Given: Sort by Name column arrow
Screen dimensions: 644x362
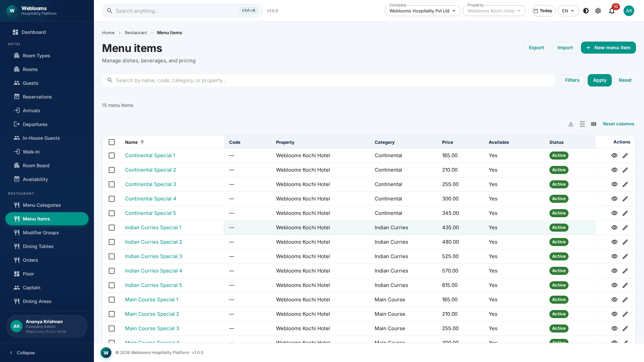Looking at the screenshot, I should (x=142, y=142).
